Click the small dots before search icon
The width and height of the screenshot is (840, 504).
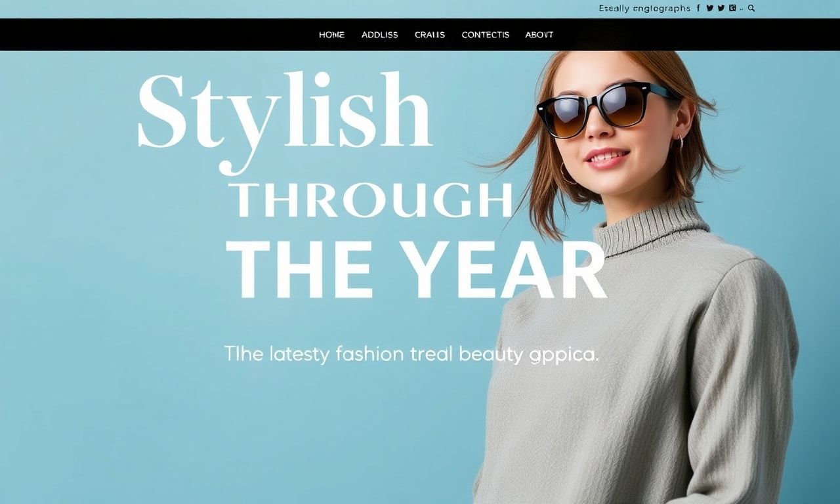[742, 9]
